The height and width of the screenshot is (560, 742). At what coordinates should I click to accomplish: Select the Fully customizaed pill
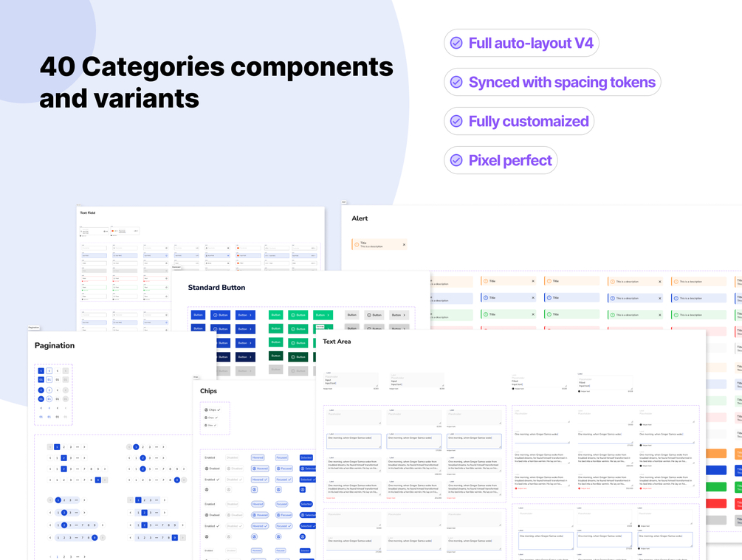point(519,122)
